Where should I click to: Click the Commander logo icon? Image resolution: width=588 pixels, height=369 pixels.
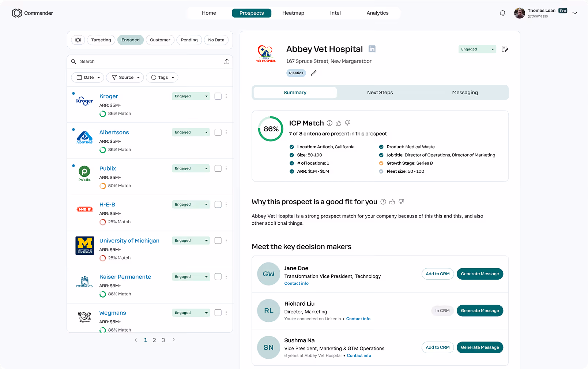pyautogui.click(x=17, y=13)
